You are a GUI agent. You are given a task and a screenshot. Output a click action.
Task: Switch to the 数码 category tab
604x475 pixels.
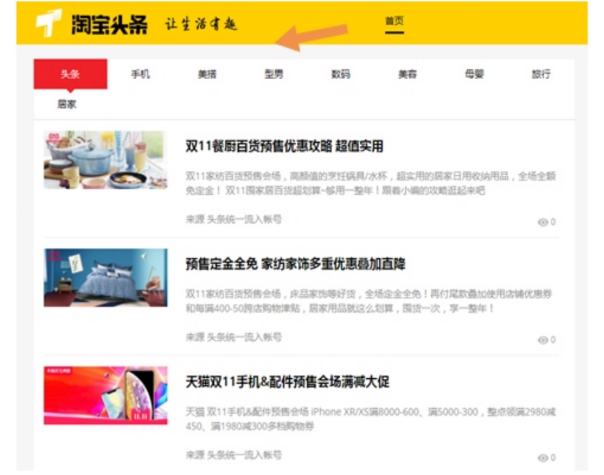(x=341, y=74)
